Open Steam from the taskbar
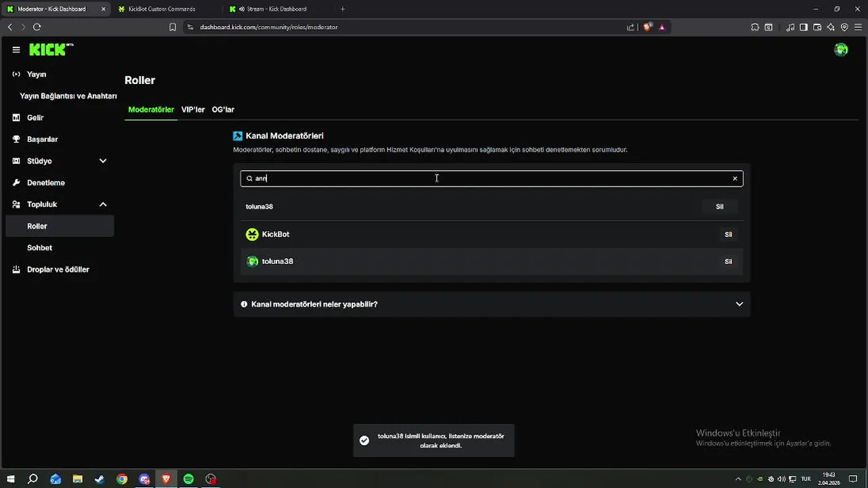The image size is (868, 488). coord(100,479)
